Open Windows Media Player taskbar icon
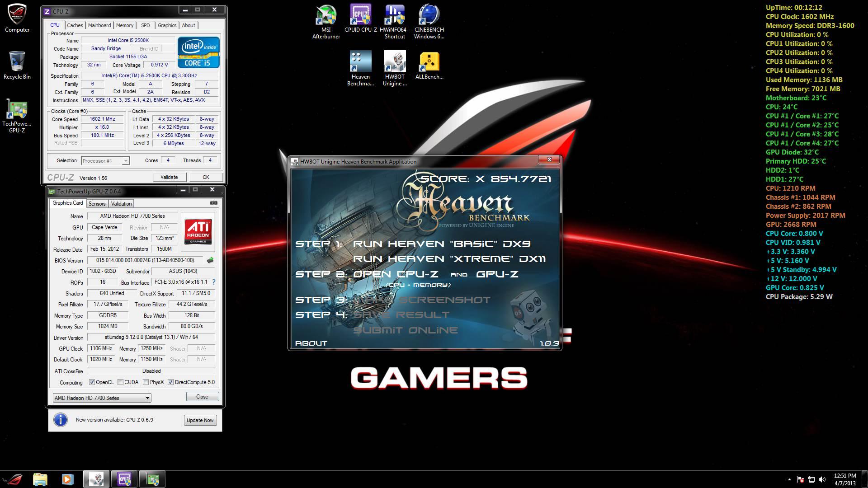868x488 pixels. (x=67, y=479)
